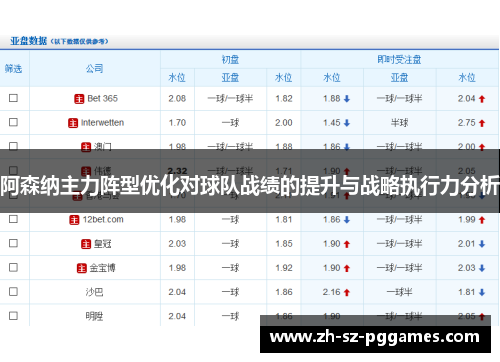Screen dimensions: 500x362
Task: Tick the filter checkbox for 沙巴
Action: point(13,292)
